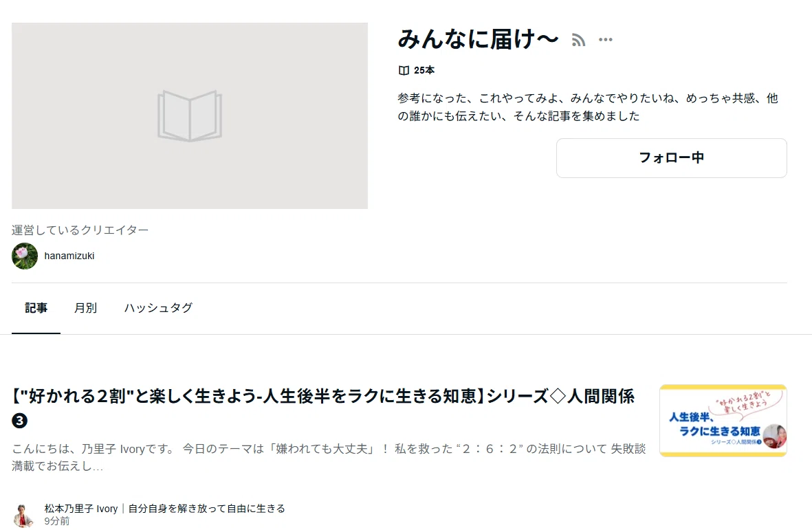Click the book icon next to 25本
812x530 pixels.
(404, 70)
